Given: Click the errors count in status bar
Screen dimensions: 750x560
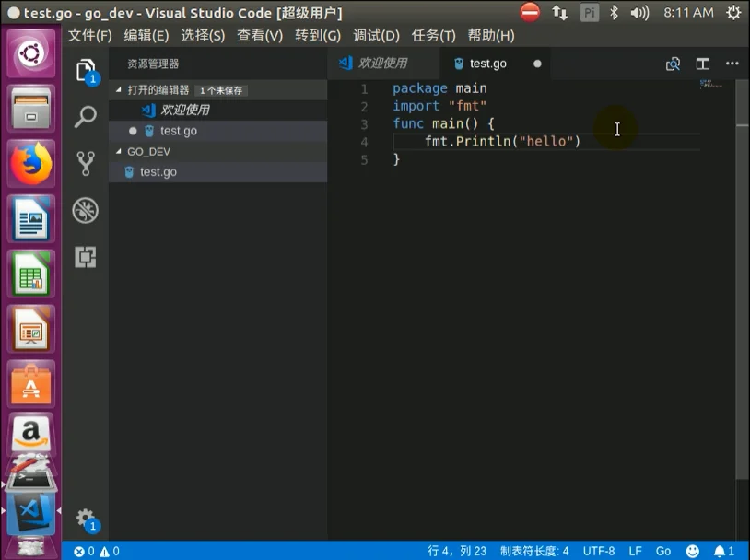Looking at the screenshot, I should point(84,552).
